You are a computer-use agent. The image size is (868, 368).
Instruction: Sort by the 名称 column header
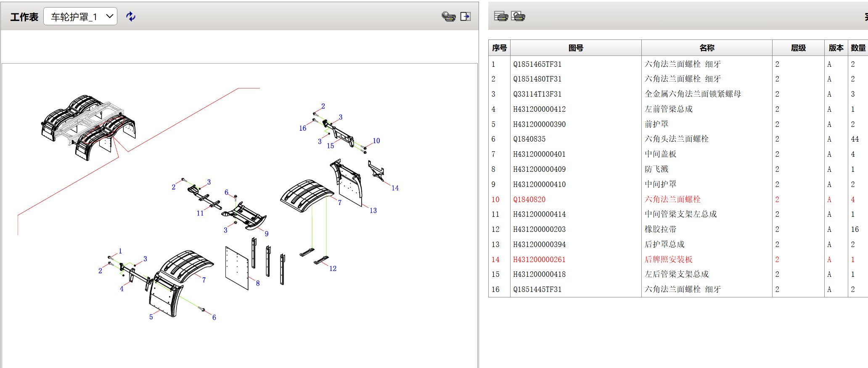coord(707,48)
